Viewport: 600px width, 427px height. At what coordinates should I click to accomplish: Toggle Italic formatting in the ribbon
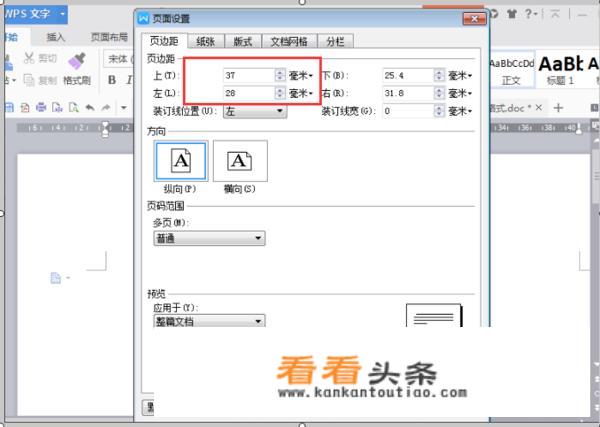click(129, 80)
